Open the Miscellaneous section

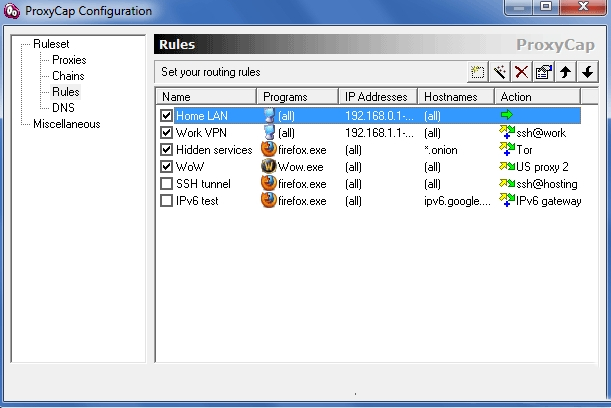click(66, 124)
